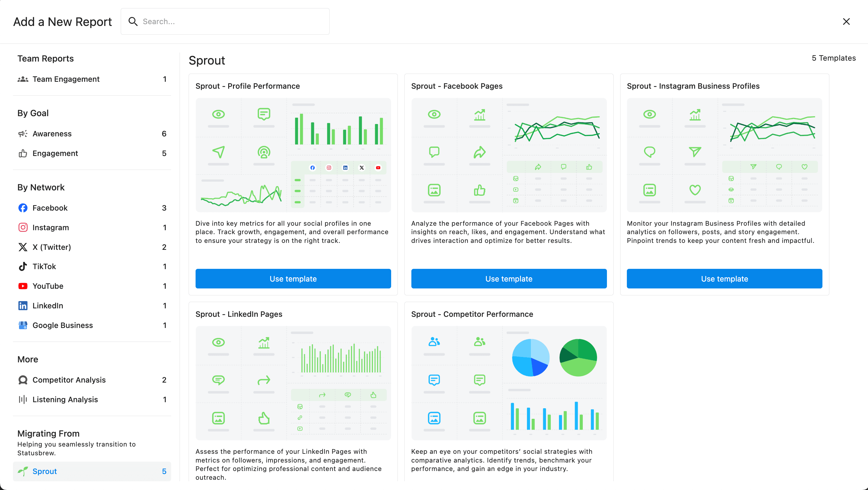Use template for Sprout Facebook Pages
This screenshot has height=490, width=868.
pyautogui.click(x=509, y=278)
